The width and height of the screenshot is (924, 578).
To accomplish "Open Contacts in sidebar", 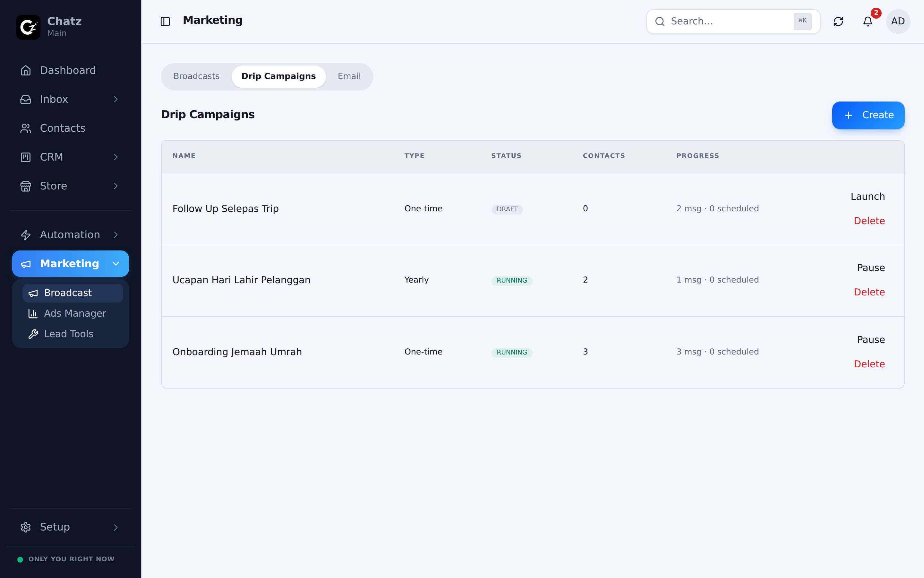I will 71,128.
